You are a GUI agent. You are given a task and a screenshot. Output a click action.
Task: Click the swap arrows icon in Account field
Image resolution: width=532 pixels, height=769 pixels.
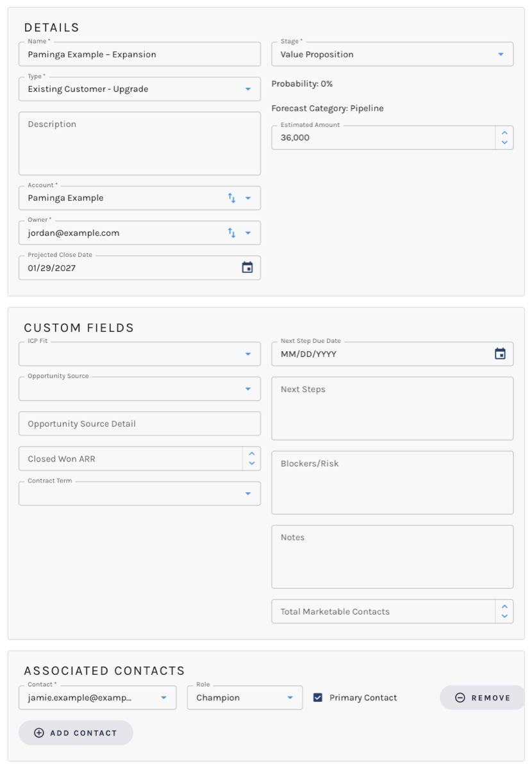coord(231,198)
